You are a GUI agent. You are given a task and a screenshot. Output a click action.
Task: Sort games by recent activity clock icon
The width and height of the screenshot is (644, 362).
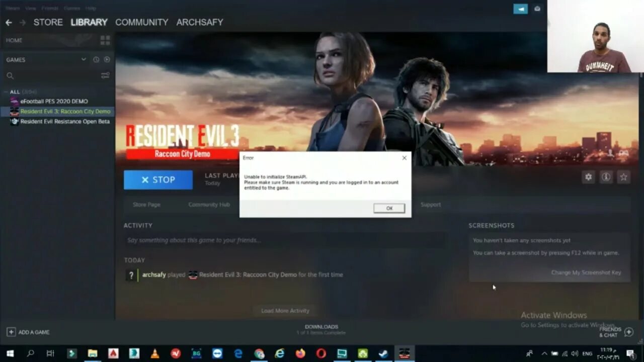click(x=96, y=59)
